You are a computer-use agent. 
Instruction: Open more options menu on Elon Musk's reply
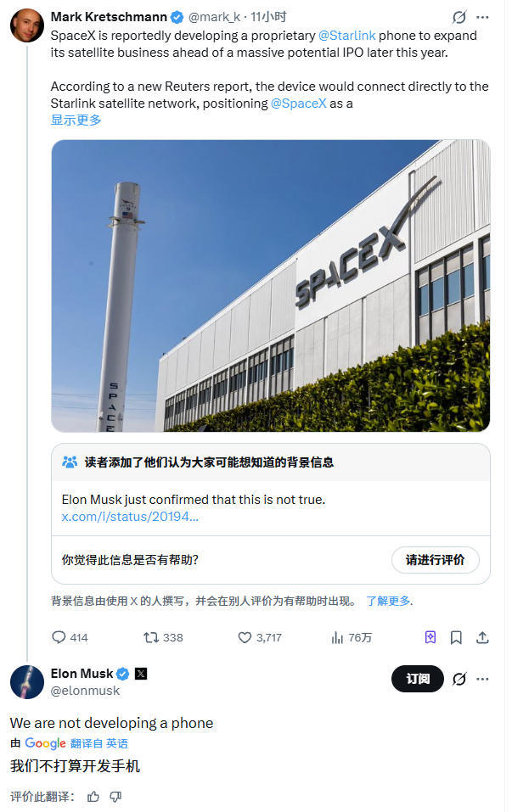click(x=482, y=679)
